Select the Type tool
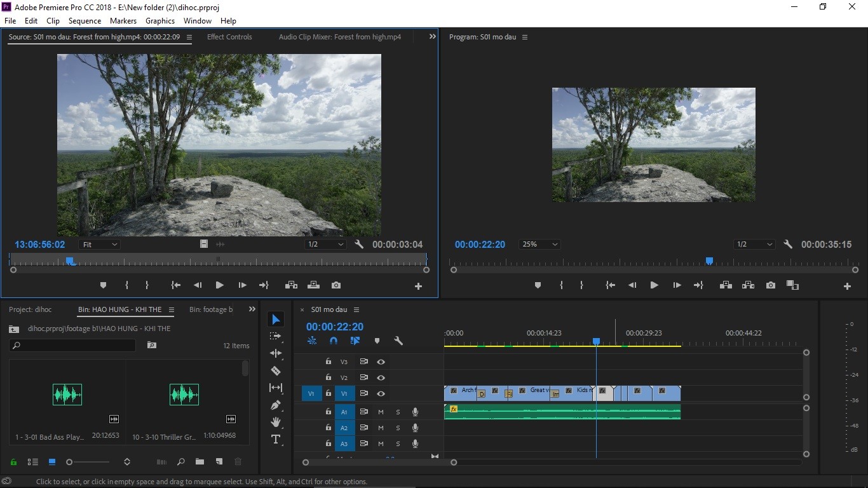 pyautogui.click(x=276, y=439)
